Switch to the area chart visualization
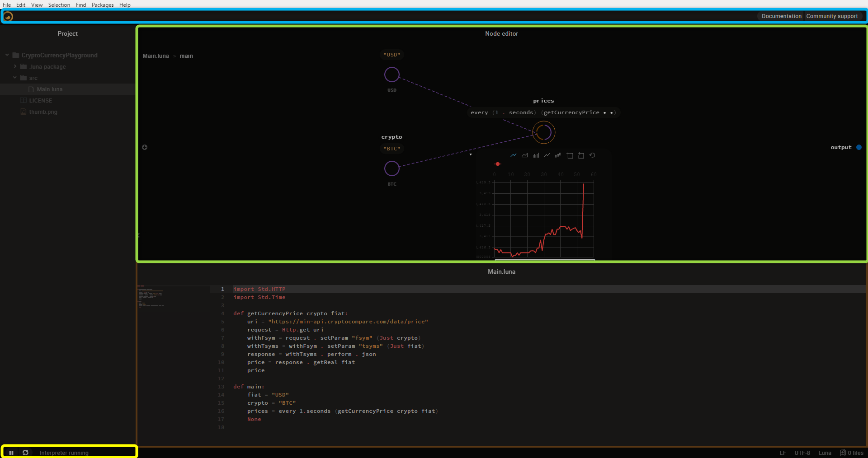The image size is (868, 458). click(x=525, y=155)
